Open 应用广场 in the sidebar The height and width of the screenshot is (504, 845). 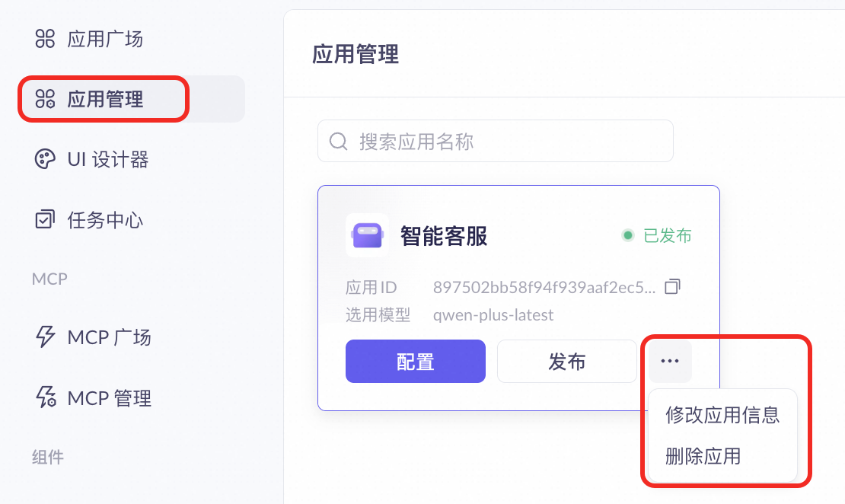(x=105, y=39)
